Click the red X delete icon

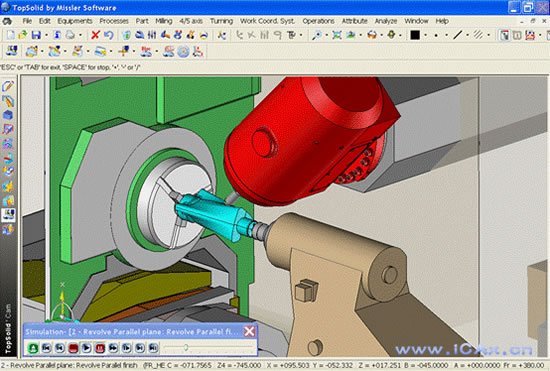point(95,35)
